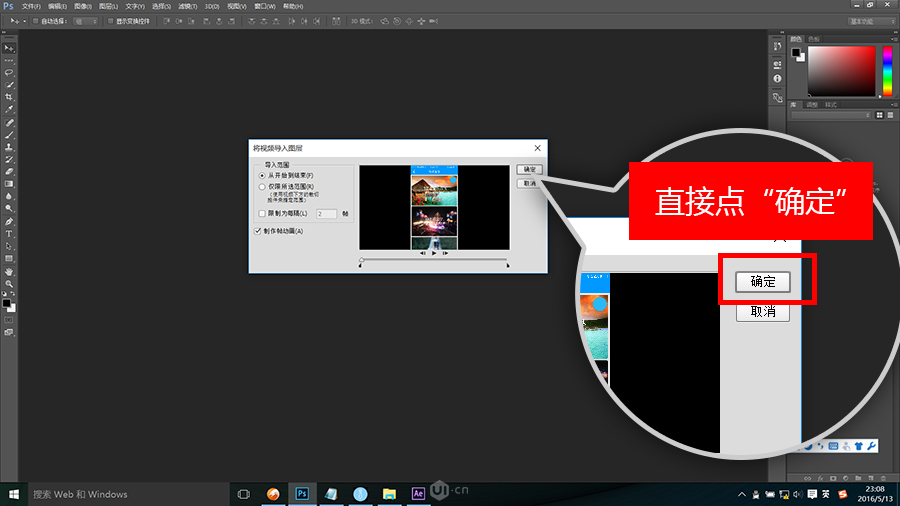Expand the collapsed panel dock arrows
This screenshot has height=506, width=900.
coord(782,33)
